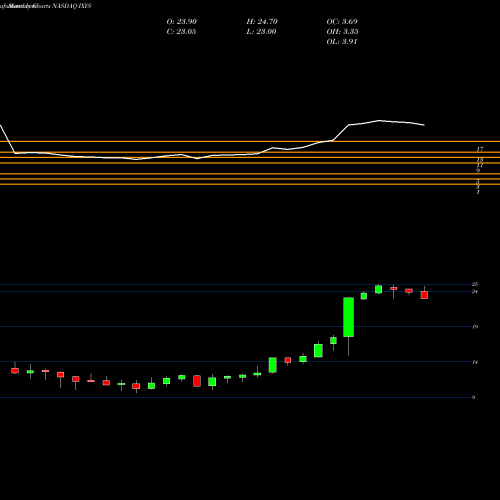The width and height of the screenshot is (500, 500).
Task: Click the upper indicator axis label 17
Action: pyautogui.click(x=480, y=149)
